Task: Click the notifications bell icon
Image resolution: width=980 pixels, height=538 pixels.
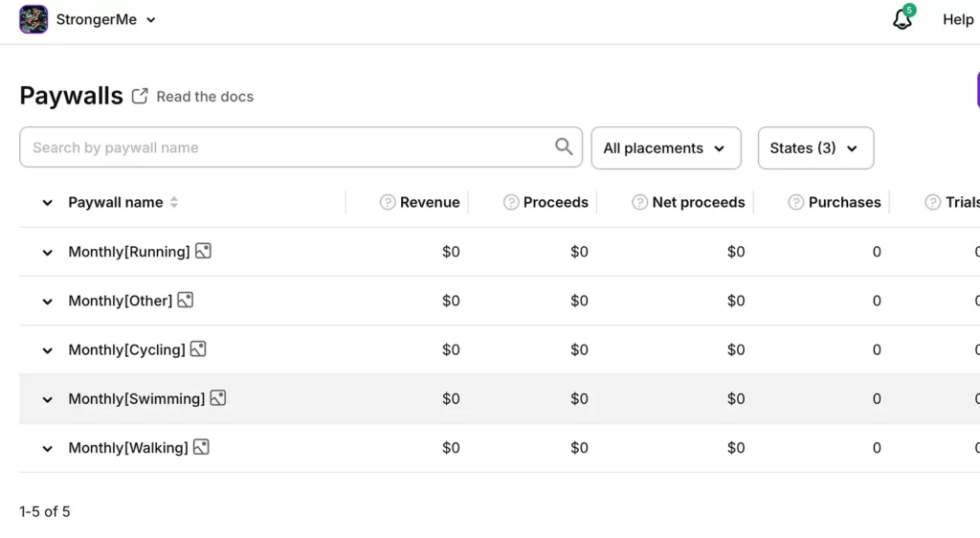Action: click(902, 20)
